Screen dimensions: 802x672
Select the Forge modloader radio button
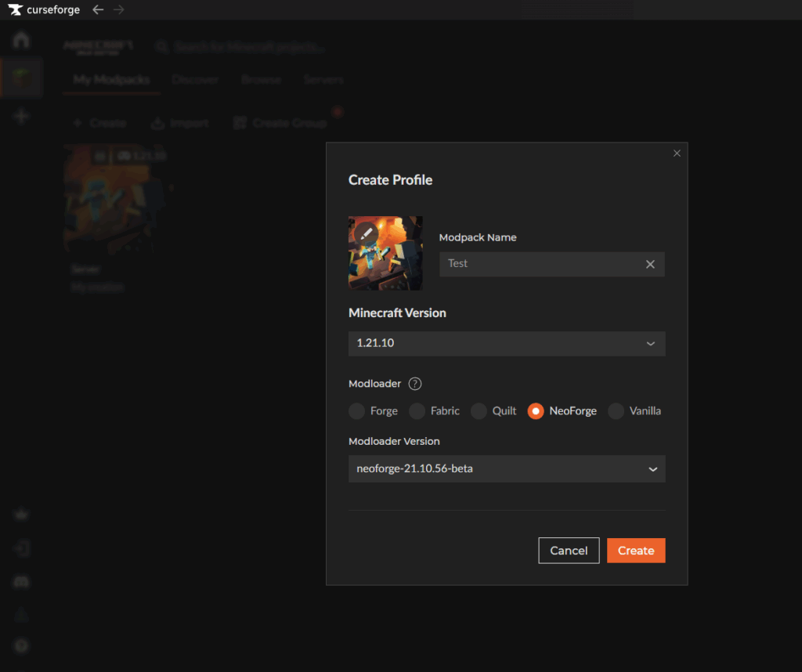click(x=357, y=411)
